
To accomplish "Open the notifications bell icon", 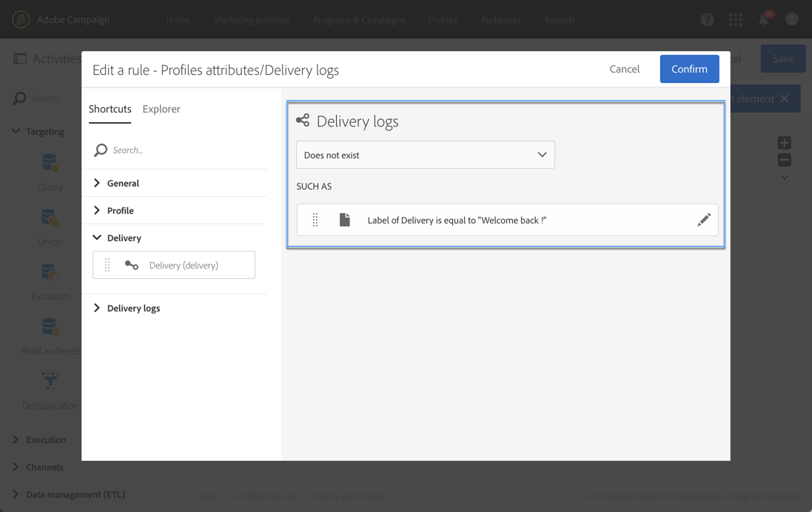I will (764, 20).
